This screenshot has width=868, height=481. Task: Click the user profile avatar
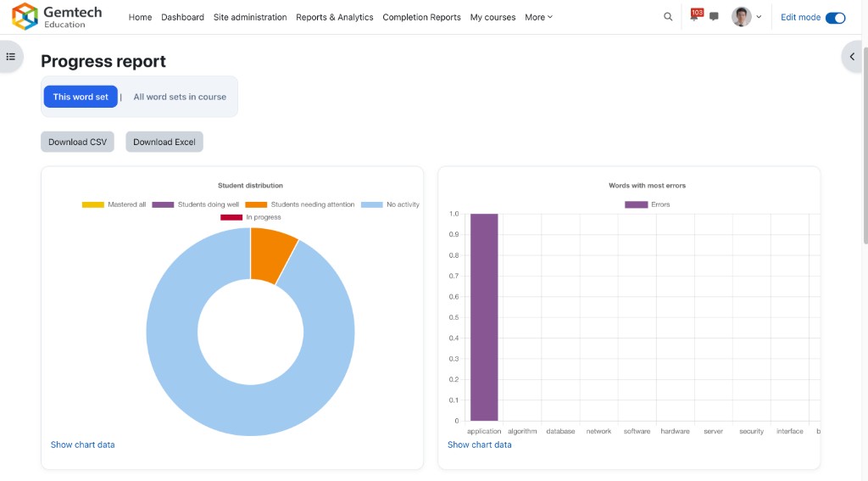coord(742,17)
